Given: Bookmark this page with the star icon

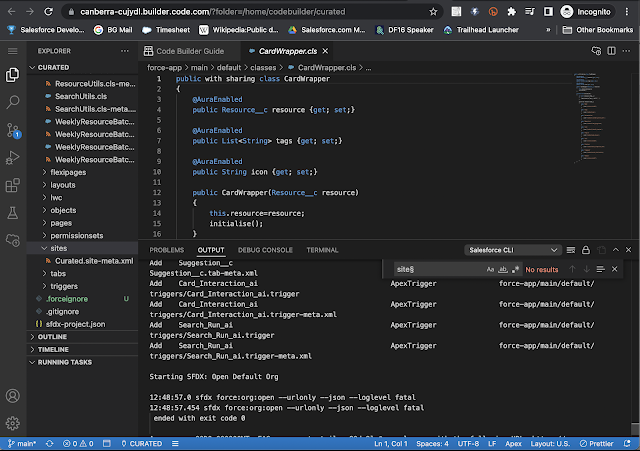Looking at the screenshot, I should point(433,12).
